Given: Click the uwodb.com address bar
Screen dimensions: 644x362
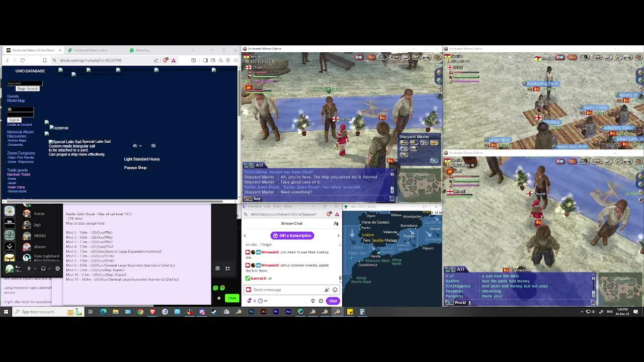Looking at the screenshot, I should 106,60.
